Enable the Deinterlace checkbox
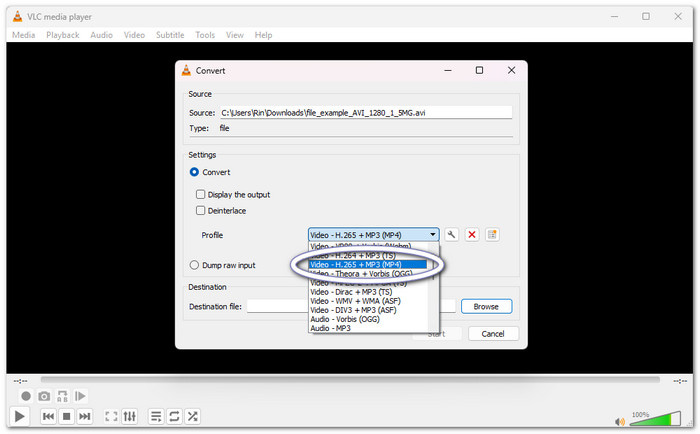The image size is (700, 434). 200,210
